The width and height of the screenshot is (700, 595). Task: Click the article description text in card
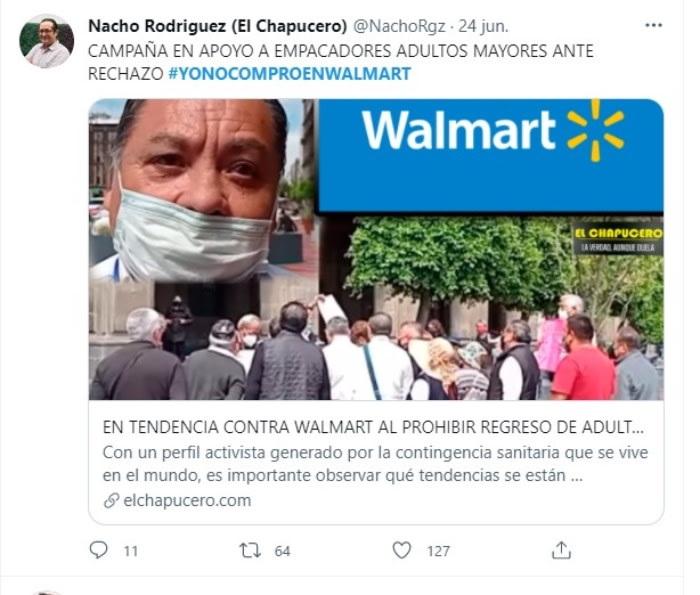point(375,464)
